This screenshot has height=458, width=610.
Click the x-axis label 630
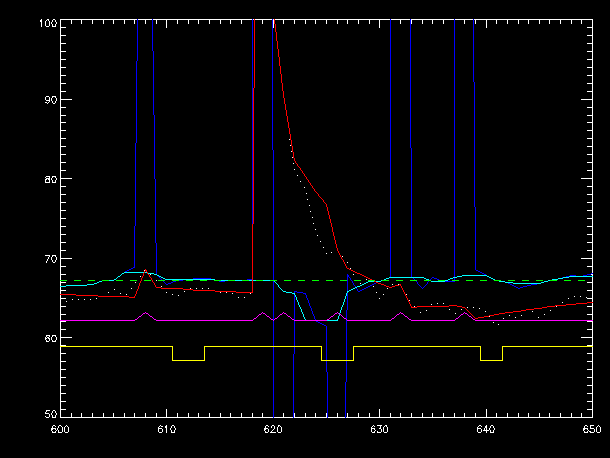click(379, 429)
